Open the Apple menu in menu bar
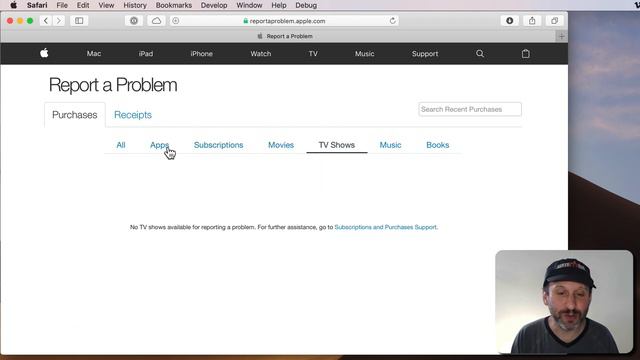 click(13, 5)
